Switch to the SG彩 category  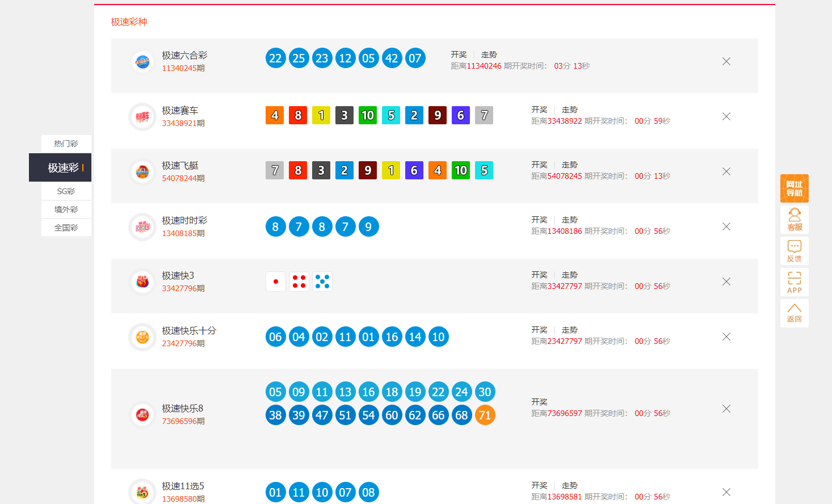click(66, 191)
